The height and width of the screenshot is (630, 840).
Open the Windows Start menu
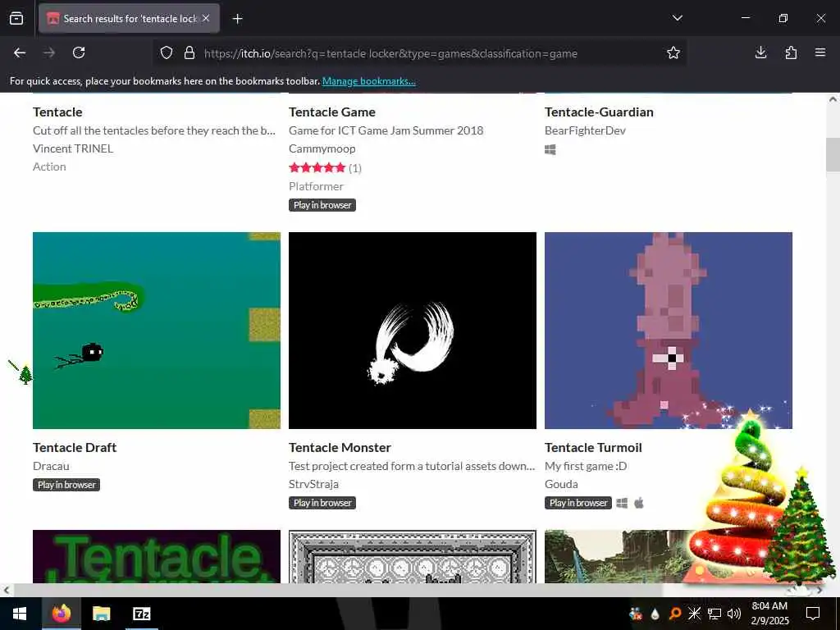[20, 614]
